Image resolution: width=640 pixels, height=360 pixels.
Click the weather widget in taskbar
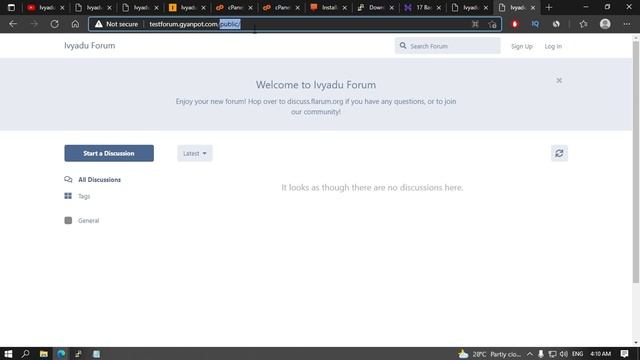pyautogui.click(x=489, y=354)
